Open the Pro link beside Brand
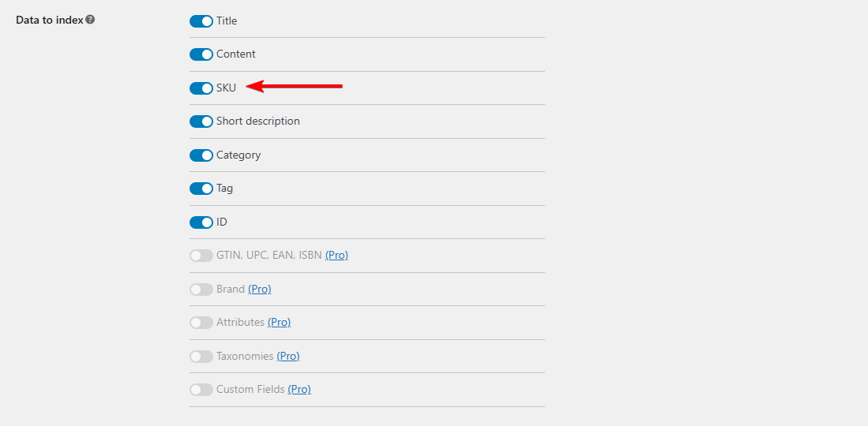The height and width of the screenshot is (426, 868). point(260,290)
